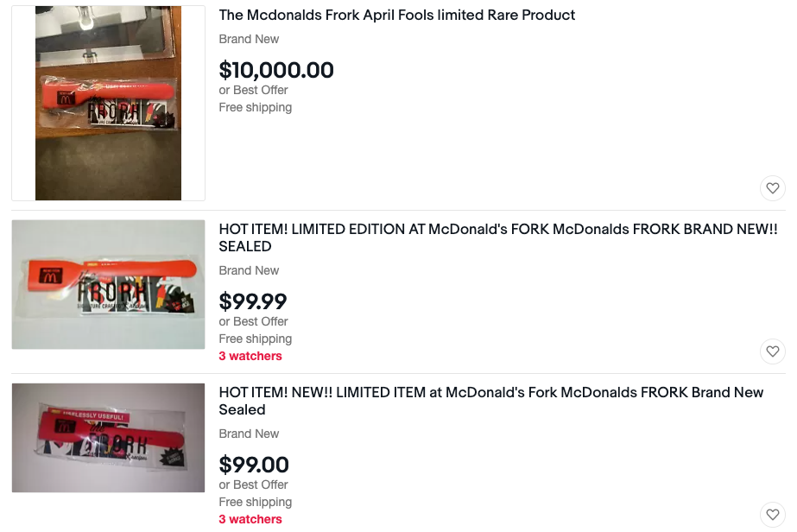Image resolution: width=797 pixels, height=532 pixels.
Task: Click the Frork photo for the $99.99 listing
Action: point(108,285)
